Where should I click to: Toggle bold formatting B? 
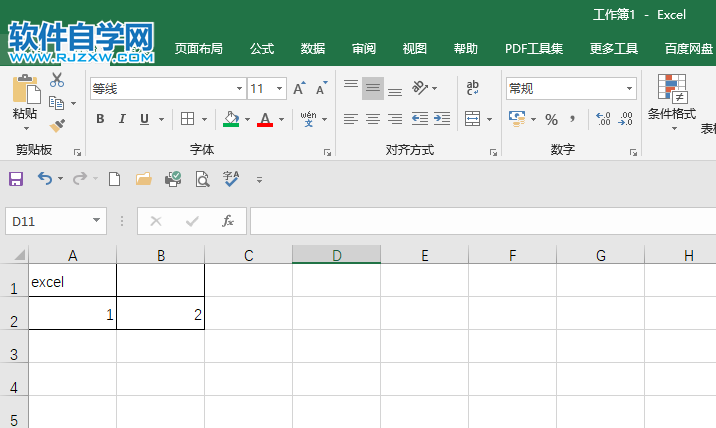(x=100, y=119)
